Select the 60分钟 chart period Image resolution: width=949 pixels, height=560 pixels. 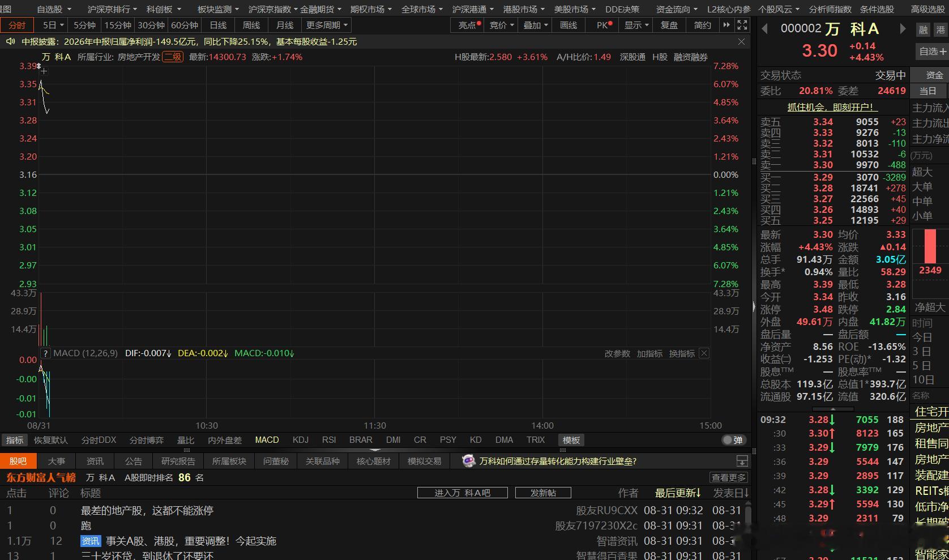[x=185, y=25]
